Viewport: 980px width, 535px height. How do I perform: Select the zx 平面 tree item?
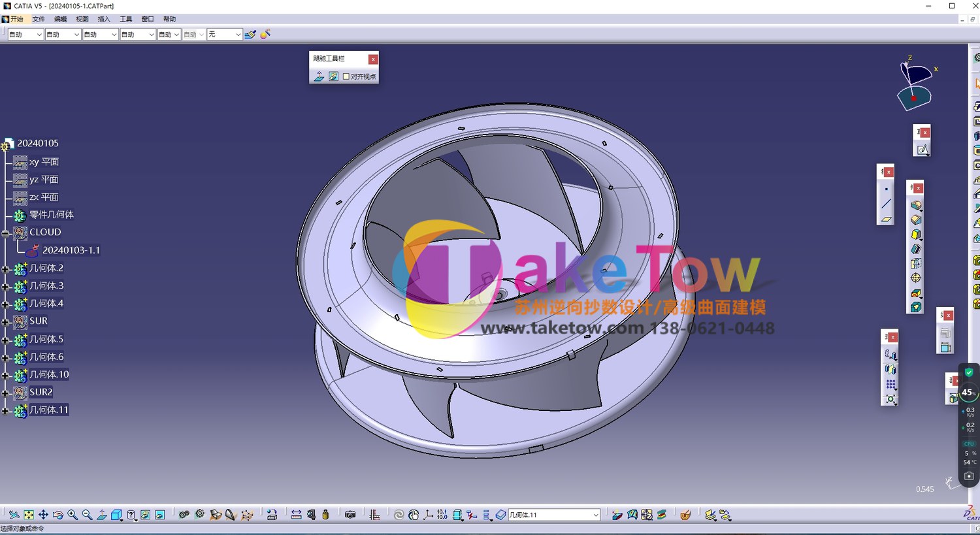tap(44, 197)
